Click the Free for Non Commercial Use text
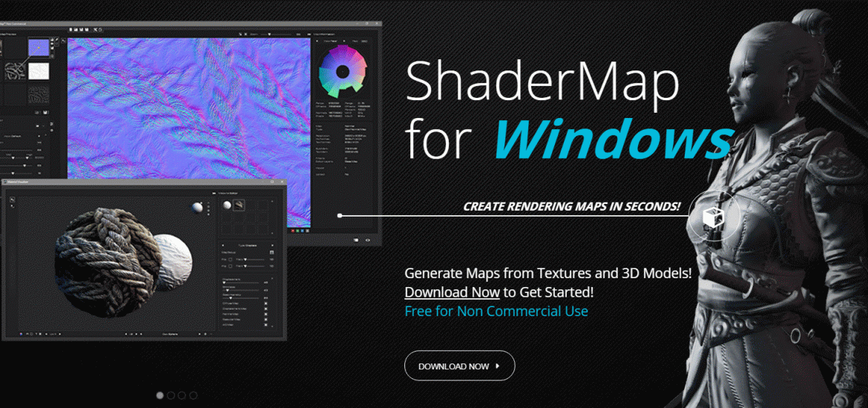This screenshot has height=408, width=868. [x=496, y=312]
